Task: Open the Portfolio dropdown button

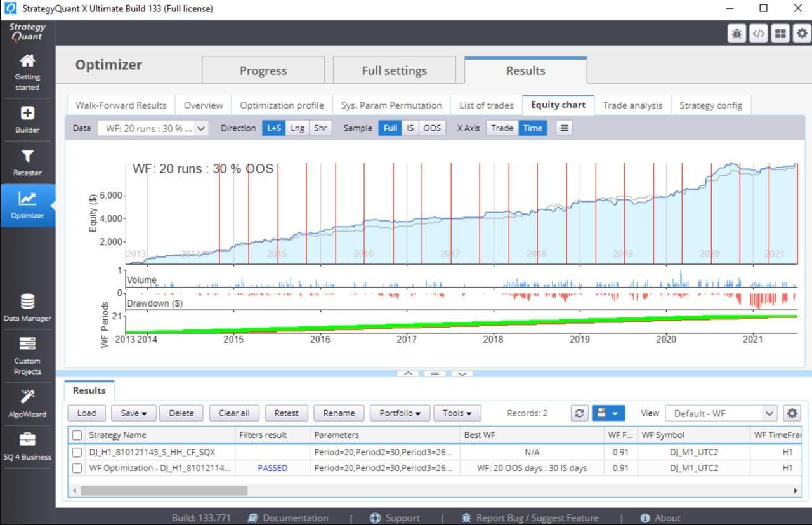Action: (400, 413)
